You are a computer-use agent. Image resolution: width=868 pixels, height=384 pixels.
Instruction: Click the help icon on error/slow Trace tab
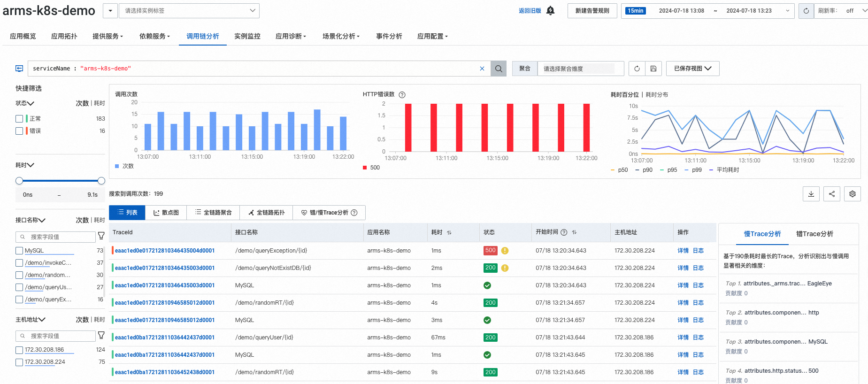click(354, 213)
